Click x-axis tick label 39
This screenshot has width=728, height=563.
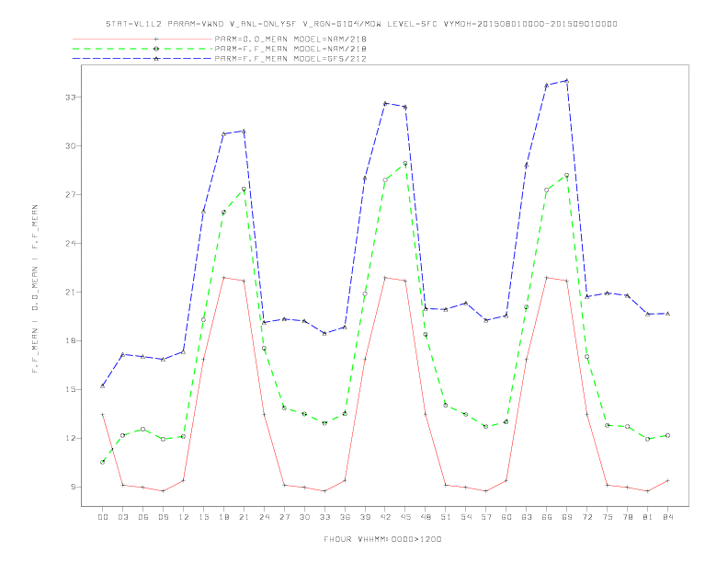[x=365, y=517]
